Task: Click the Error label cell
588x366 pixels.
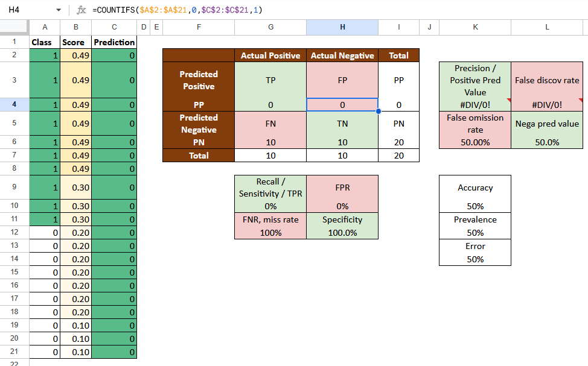Action: (x=475, y=246)
